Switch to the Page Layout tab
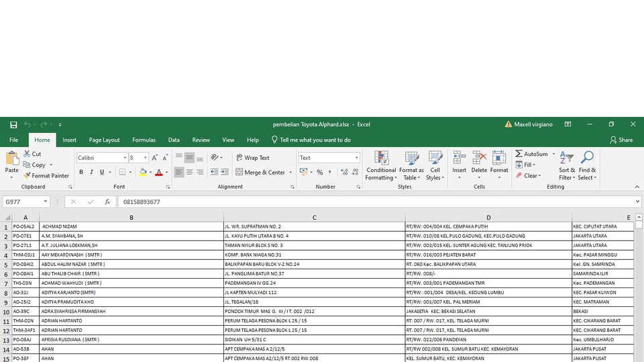This screenshot has width=644, height=362. pos(105,140)
